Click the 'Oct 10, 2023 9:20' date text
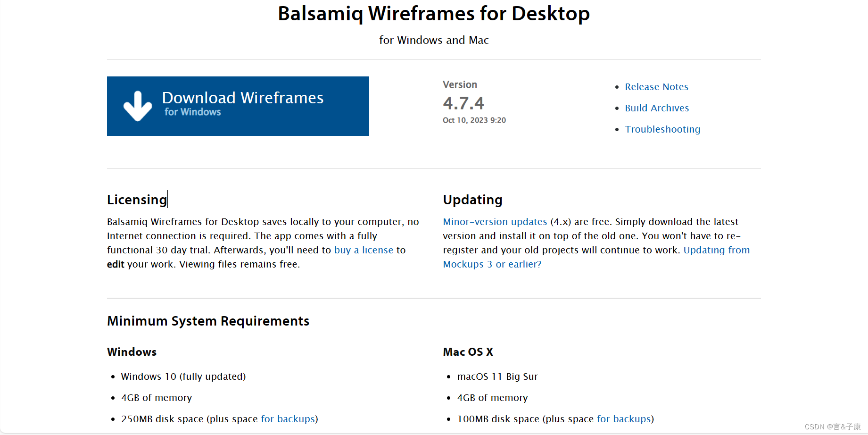Screen dimensions: 868x435 (474, 120)
